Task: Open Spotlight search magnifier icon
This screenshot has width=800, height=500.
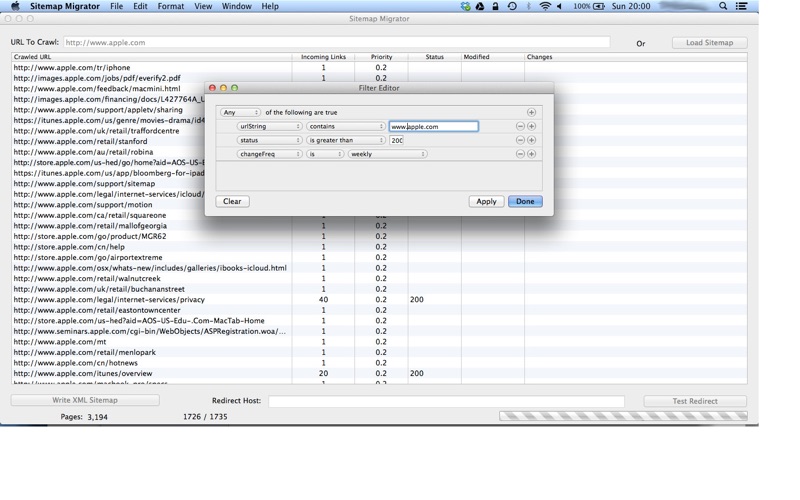Action: click(x=723, y=6)
